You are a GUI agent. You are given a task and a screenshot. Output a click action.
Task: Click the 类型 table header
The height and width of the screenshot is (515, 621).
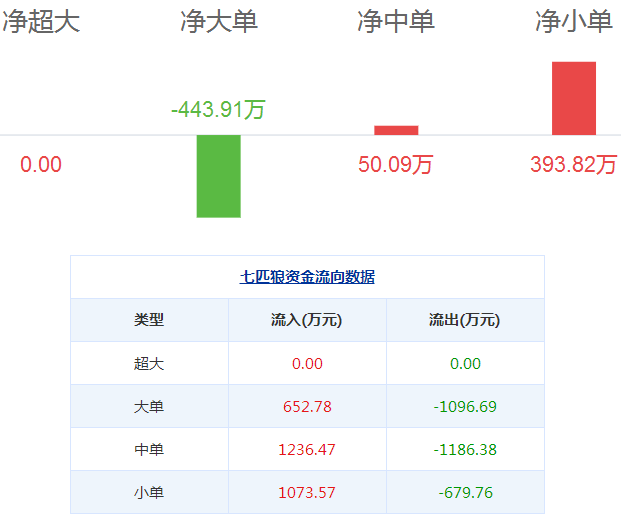(x=149, y=320)
